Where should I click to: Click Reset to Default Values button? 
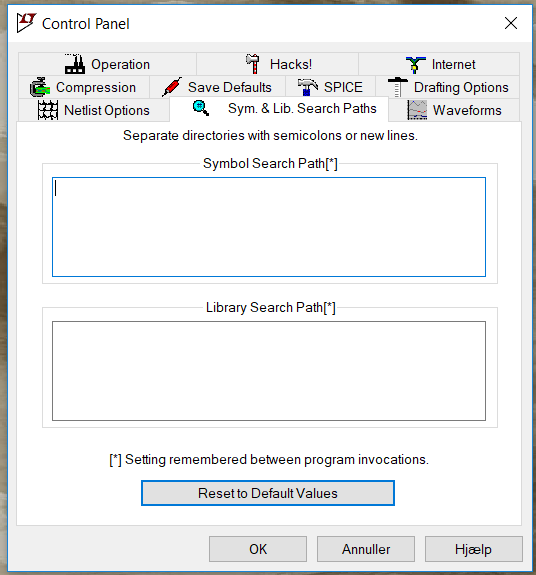coord(268,493)
